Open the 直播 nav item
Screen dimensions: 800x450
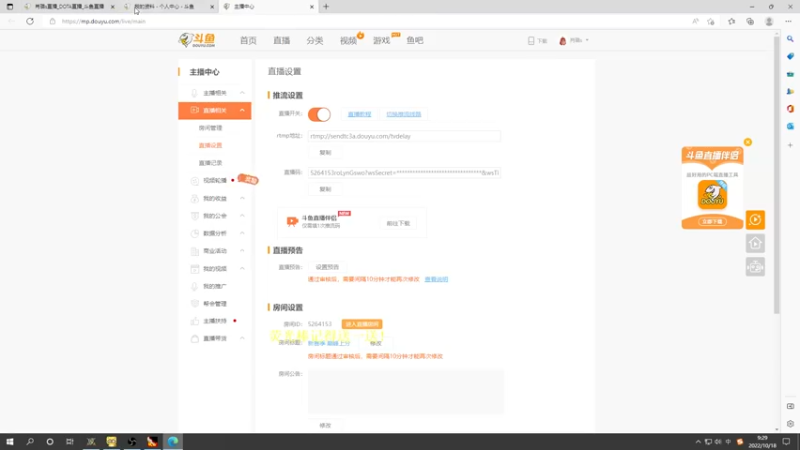[x=282, y=40]
